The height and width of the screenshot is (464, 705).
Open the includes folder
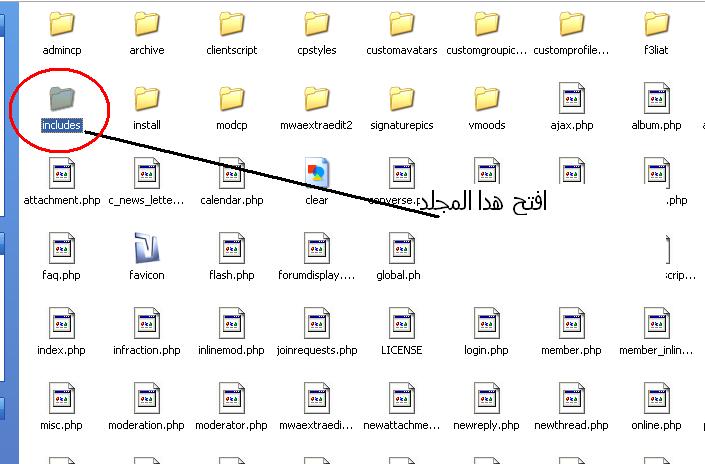pos(62,99)
